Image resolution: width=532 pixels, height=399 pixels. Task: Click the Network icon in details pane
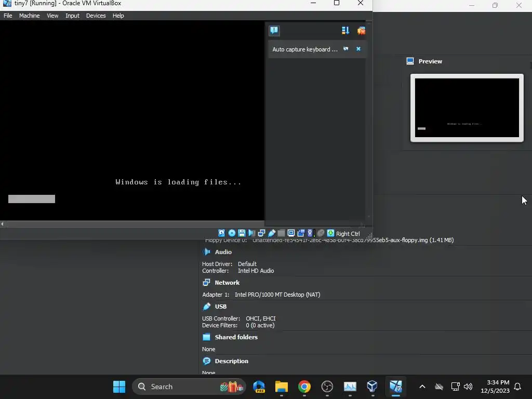coord(206,282)
